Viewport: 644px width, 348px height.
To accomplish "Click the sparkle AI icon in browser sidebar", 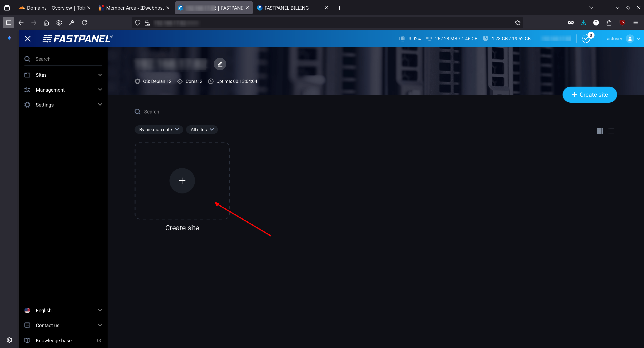I will (x=9, y=38).
